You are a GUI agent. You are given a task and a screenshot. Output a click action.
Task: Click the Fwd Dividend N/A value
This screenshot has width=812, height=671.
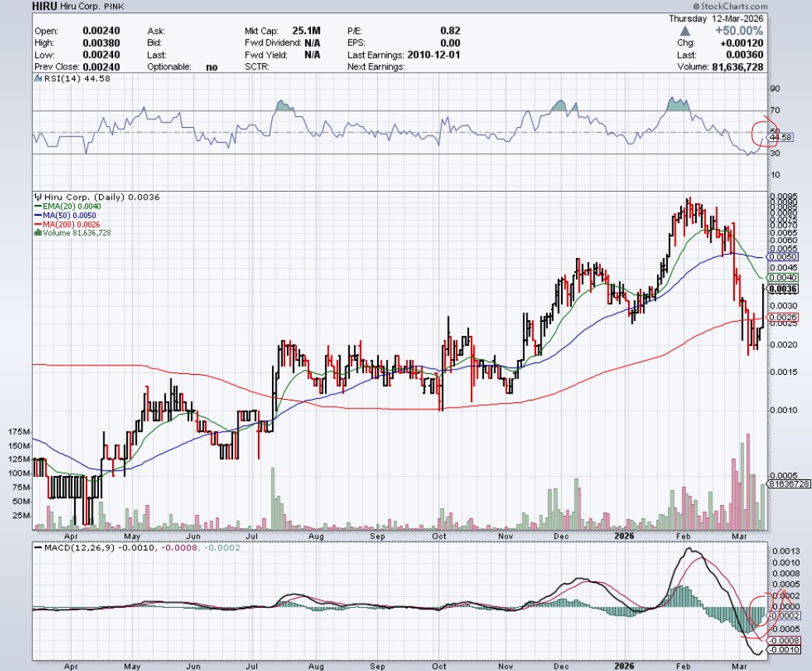coord(312,43)
